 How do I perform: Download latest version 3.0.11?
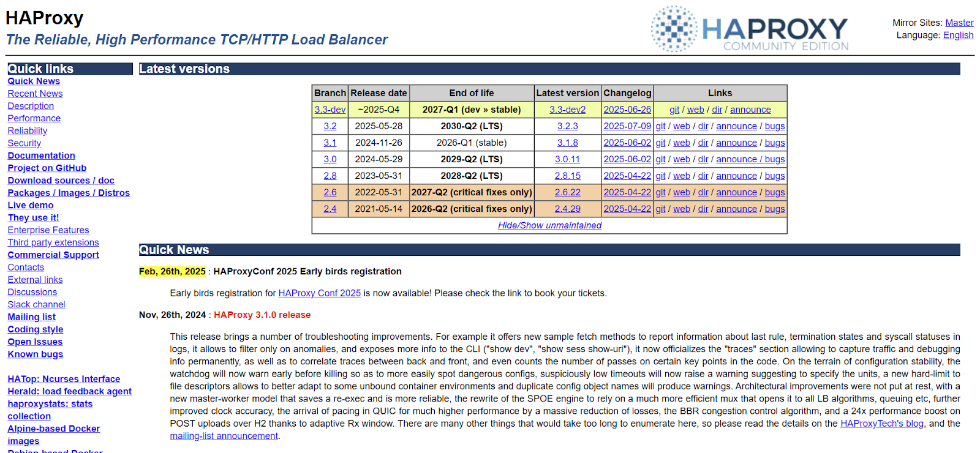[567, 159]
